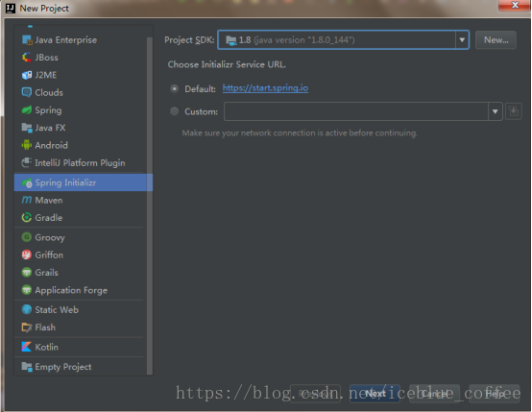Choose the Java FX icon
The height and width of the screenshot is (412, 532).
click(x=27, y=128)
